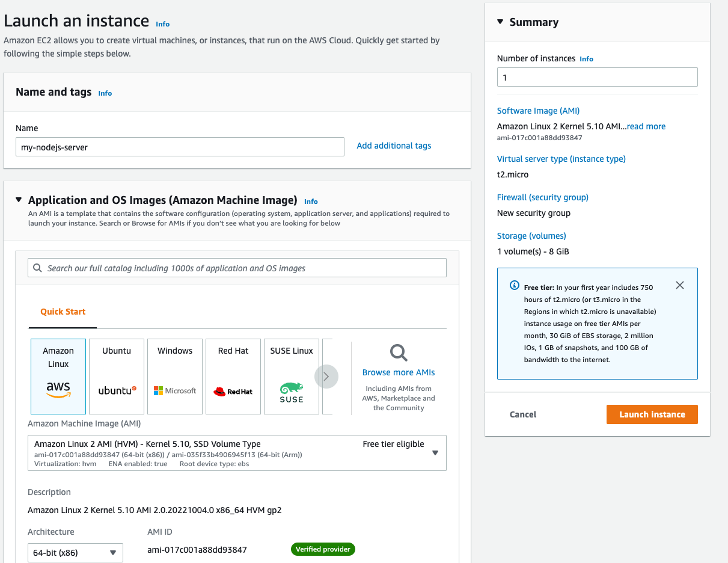This screenshot has height=563, width=728.
Task: Select the SUSE Linux AMI card
Action: [x=291, y=376]
